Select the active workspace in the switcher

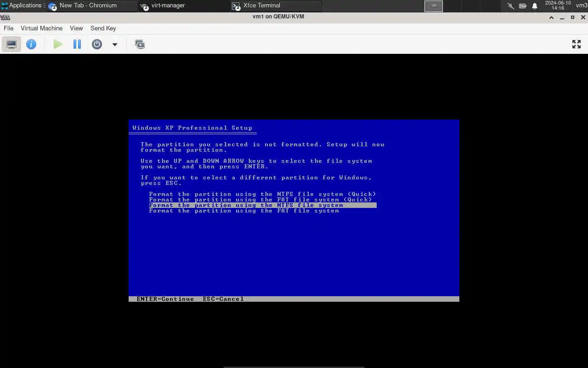[433, 6]
